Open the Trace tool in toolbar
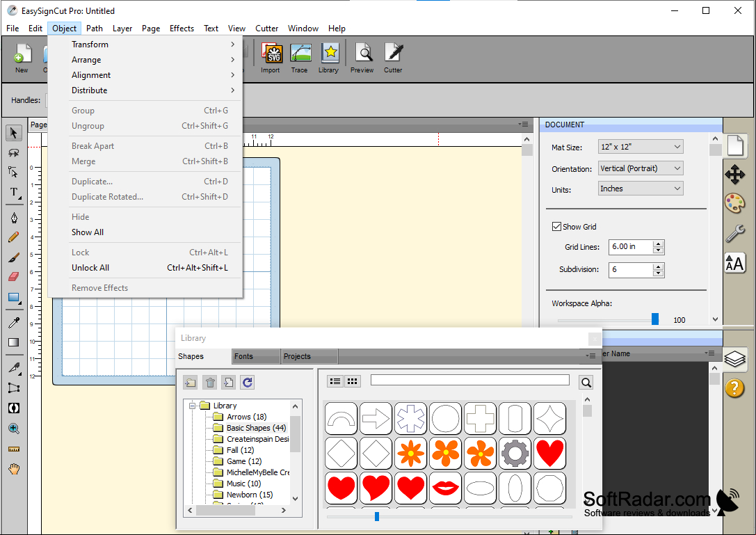This screenshot has height=535, width=756. (x=300, y=58)
